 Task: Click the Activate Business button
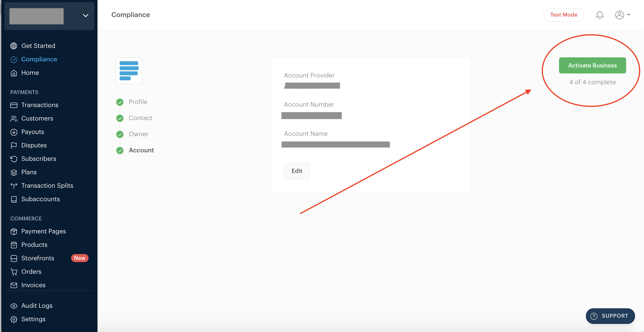pos(592,65)
